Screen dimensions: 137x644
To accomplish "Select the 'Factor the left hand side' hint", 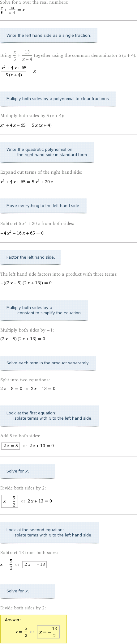I will pyautogui.click(x=31, y=257).
